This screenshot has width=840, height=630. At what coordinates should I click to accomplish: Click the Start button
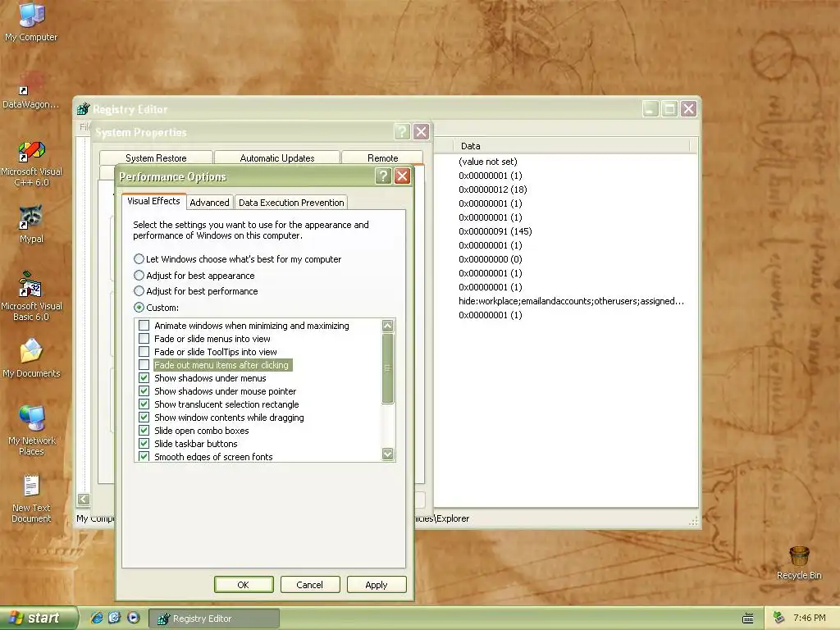[x=39, y=618]
